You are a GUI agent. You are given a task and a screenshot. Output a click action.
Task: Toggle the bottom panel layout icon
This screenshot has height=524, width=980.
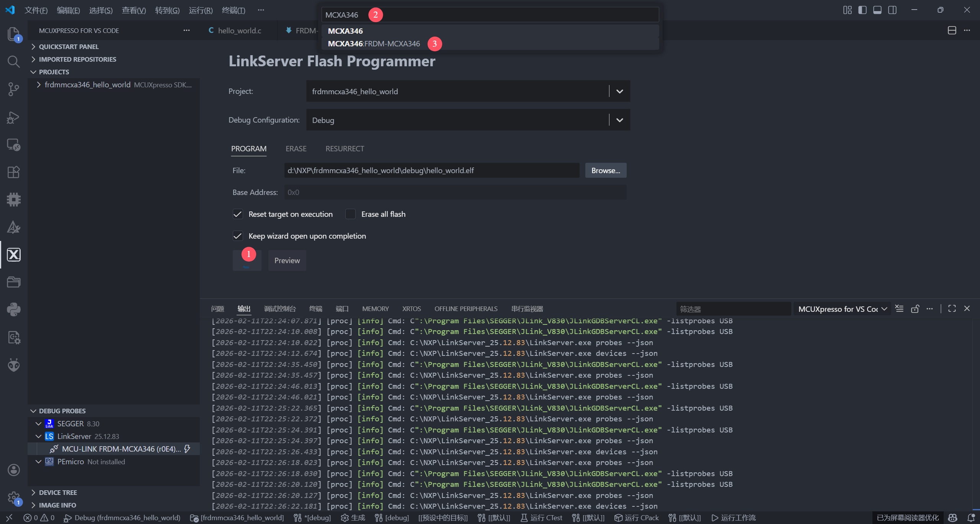tap(877, 10)
